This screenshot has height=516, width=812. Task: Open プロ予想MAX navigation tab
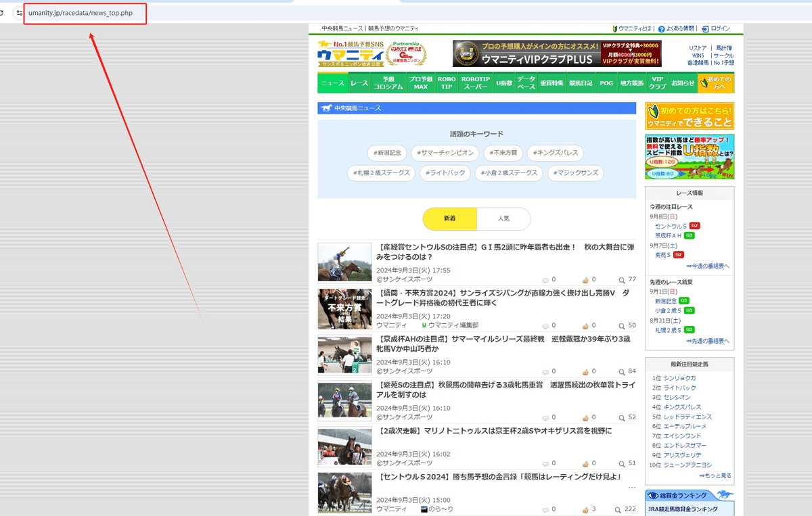tap(421, 83)
